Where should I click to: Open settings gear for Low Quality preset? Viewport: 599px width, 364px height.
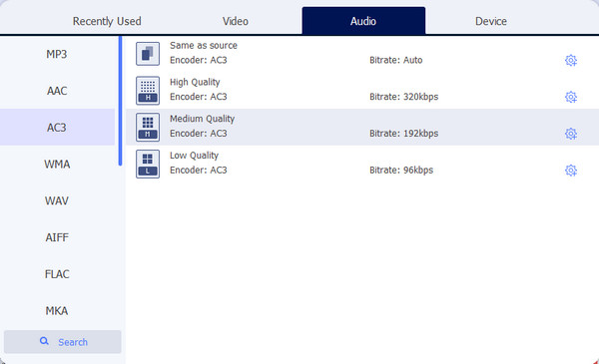(571, 171)
